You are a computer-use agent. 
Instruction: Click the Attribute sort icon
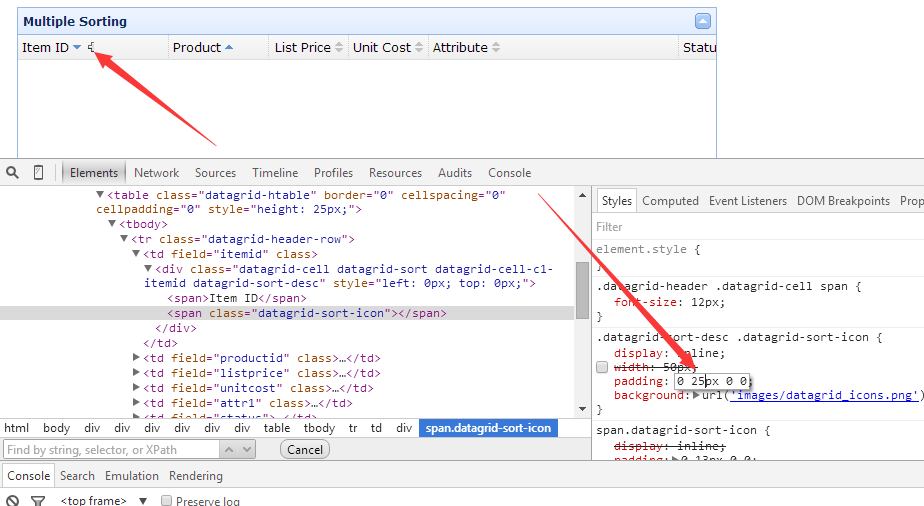click(496, 48)
